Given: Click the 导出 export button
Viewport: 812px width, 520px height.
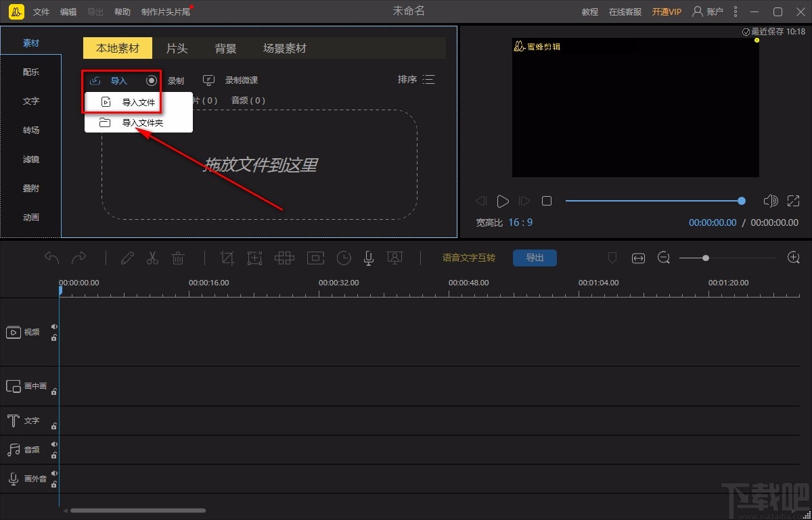Looking at the screenshot, I should point(535,258).
